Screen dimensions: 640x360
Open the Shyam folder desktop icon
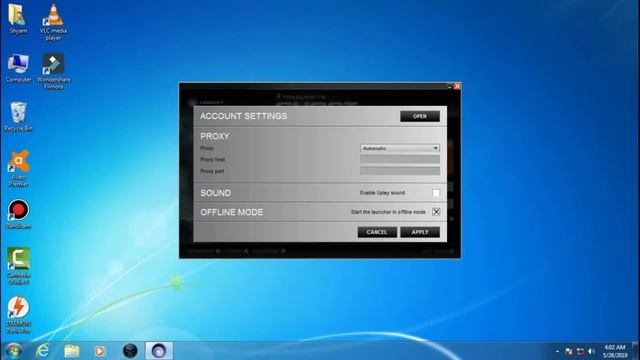[x=18, y=19]
